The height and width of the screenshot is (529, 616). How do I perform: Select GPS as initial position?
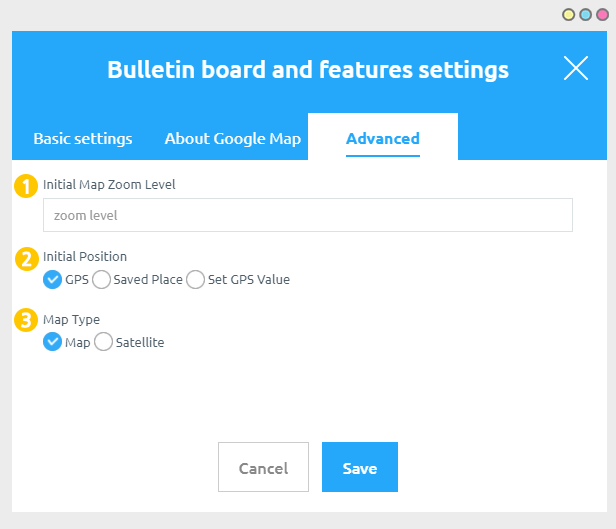click(53, 280)
